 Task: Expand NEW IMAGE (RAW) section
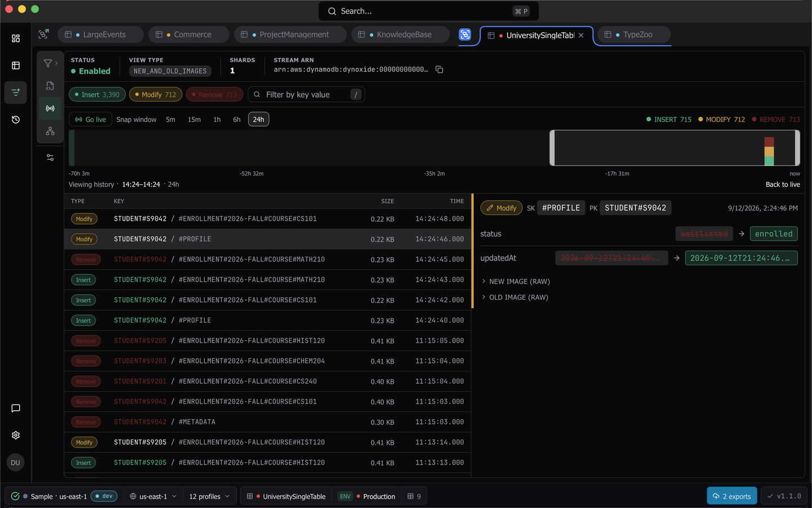(x=516, y=281)
